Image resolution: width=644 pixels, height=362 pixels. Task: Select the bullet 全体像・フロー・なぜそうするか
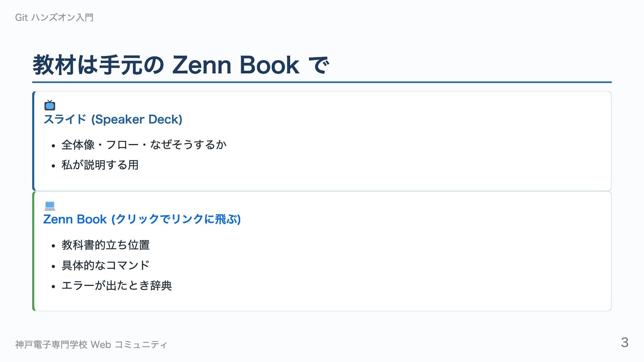pos(144,145)
